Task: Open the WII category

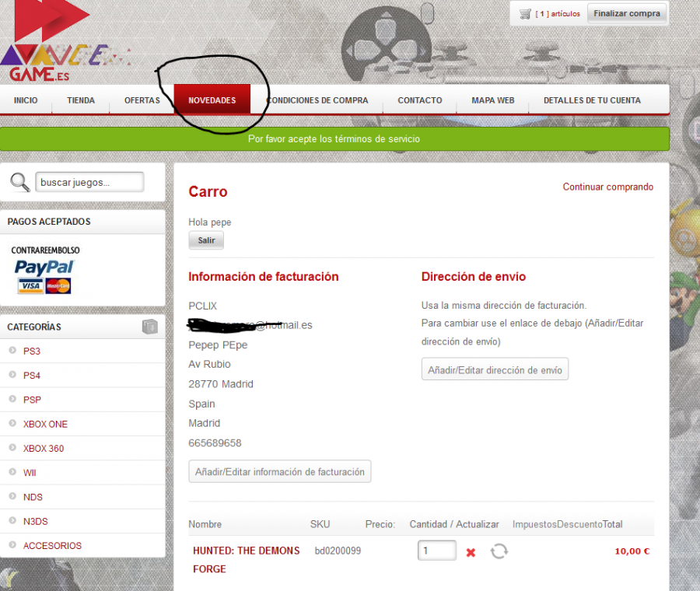Action: point(30,473)
